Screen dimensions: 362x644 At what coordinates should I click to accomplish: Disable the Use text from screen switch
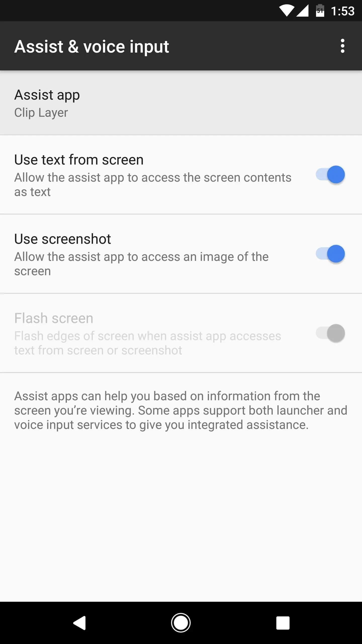(330, 175)
